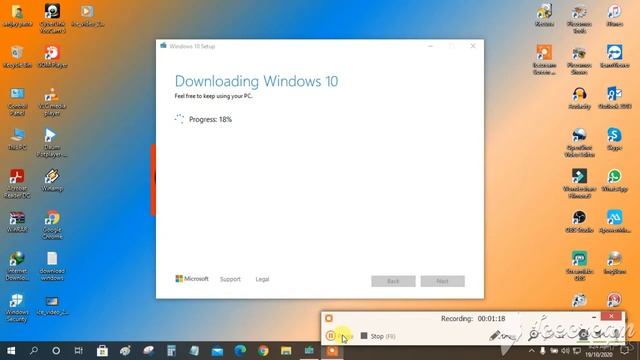
Task: Minimize the Windows 10 Setup window
Action: (x=430, y=46)
